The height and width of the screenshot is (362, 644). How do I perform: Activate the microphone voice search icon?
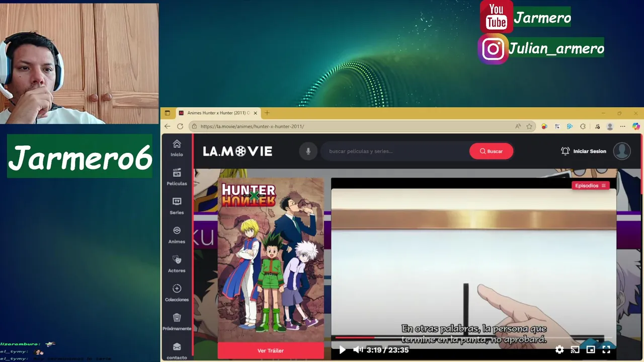pyautogui.click(x=308, y=151)
